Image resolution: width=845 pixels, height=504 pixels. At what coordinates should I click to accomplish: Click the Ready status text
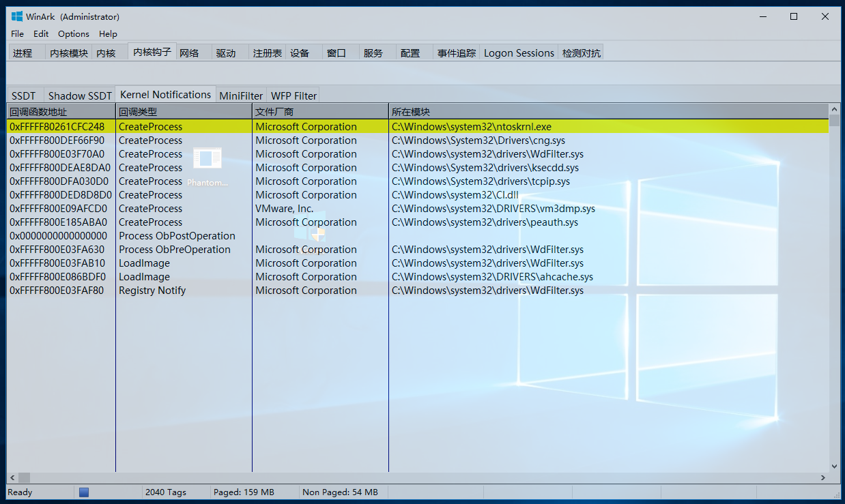click(20, 492)
